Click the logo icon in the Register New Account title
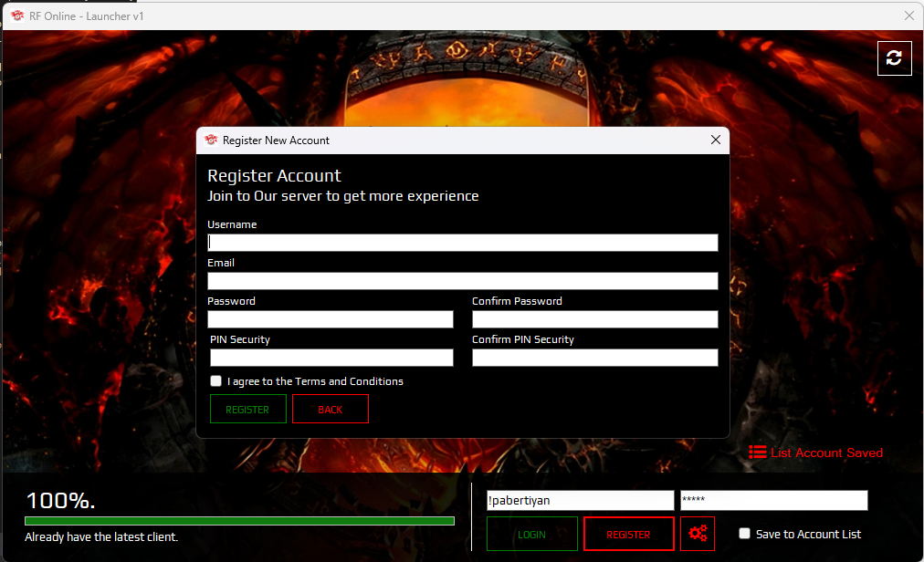The height and width of the screenshot is (562, 924). (211, 140)
